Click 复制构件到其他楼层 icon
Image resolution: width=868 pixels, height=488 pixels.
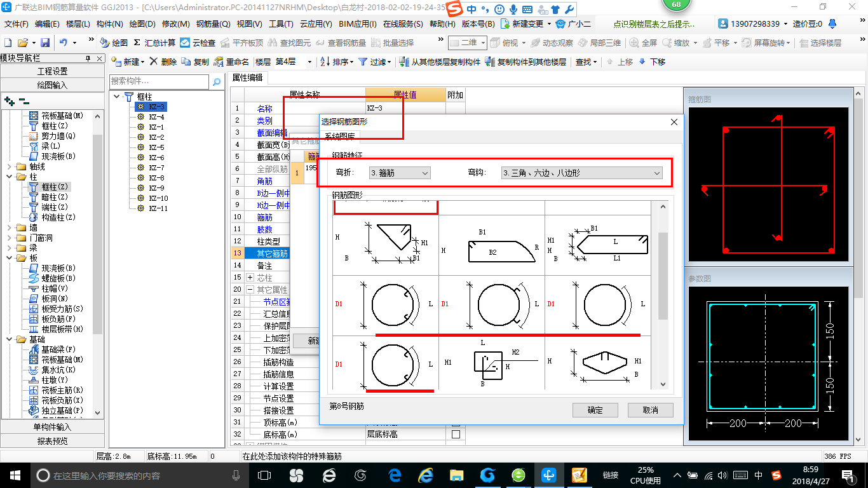click(x=526, y=62)
